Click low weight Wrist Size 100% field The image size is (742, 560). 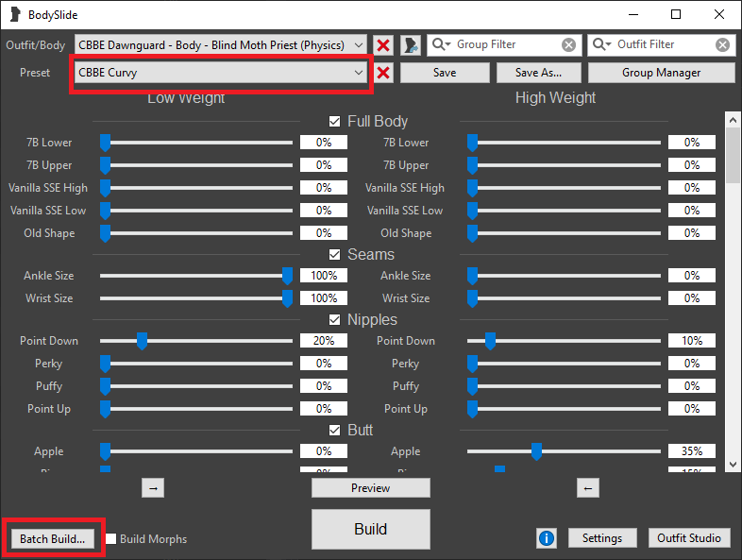click(324, 298)
